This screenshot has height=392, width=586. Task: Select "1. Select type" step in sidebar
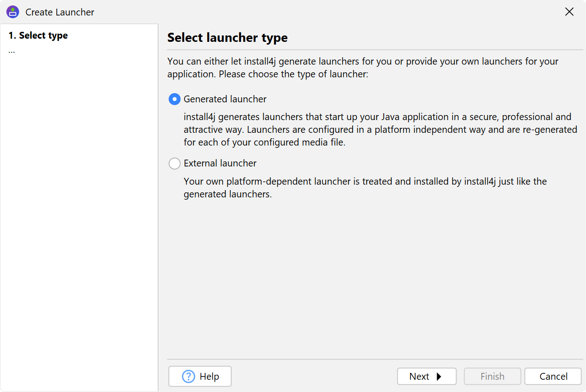pyautogui.click(x=38, y=35)
